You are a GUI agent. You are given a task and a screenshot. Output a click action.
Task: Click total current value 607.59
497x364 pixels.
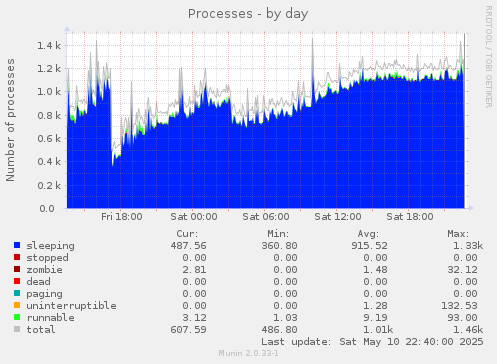point(189,330)
